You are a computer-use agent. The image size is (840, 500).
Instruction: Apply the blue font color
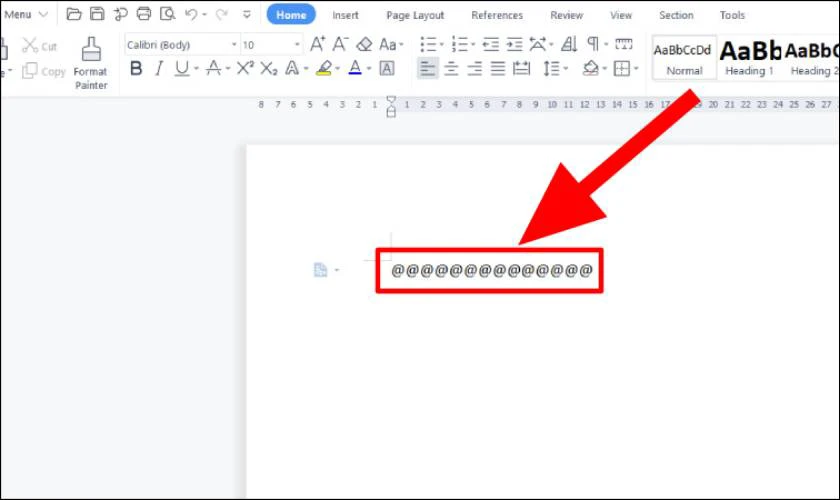pos(355,68)
